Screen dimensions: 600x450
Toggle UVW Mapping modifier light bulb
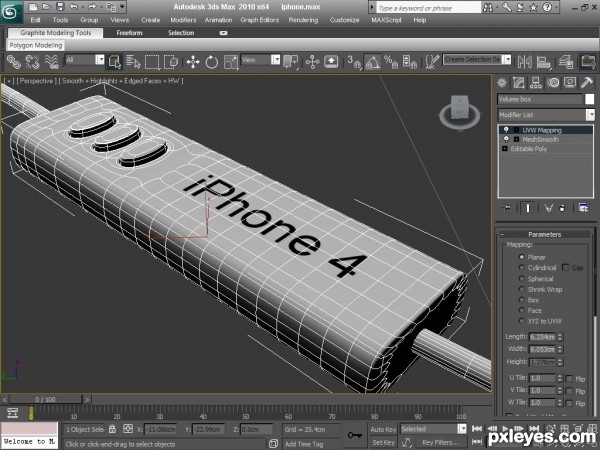(x=506, y=130)
